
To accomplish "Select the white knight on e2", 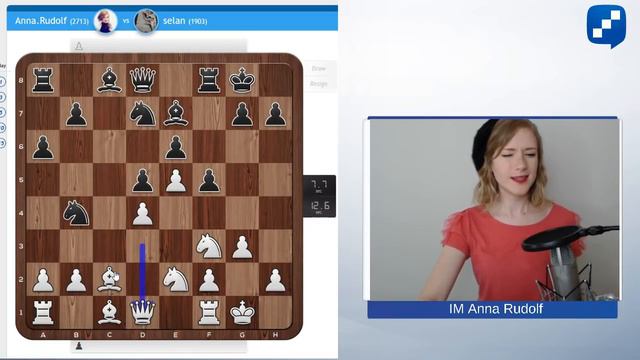I will (176, 279).
